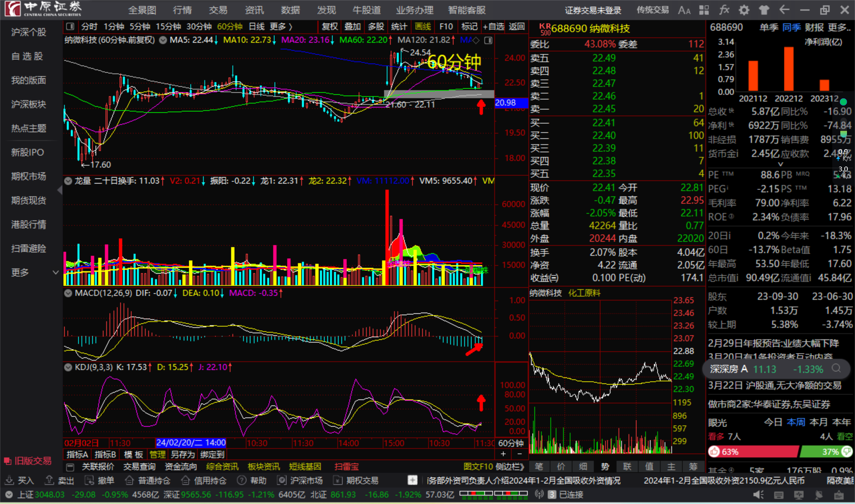Click the thumbs-up bullish 63% icon
This screenshot has height=504, width=855.
(x=714, y=451)
